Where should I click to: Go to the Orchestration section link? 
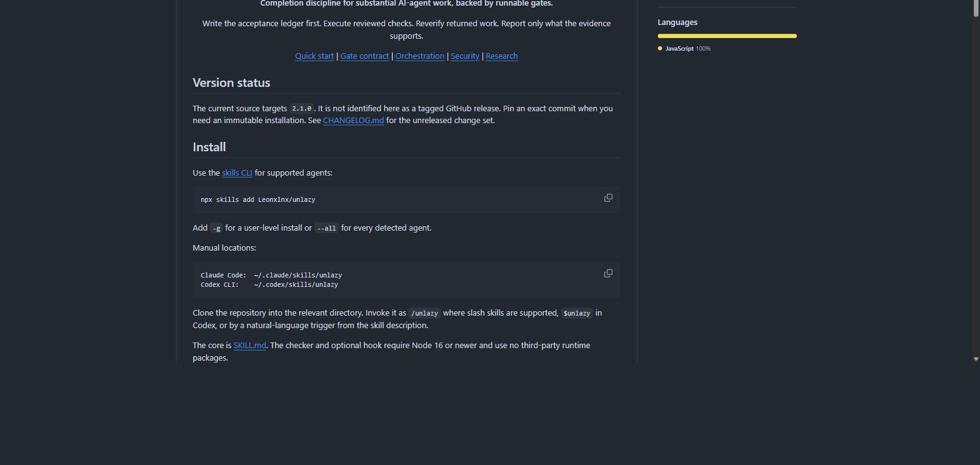(x=420, y=56)
